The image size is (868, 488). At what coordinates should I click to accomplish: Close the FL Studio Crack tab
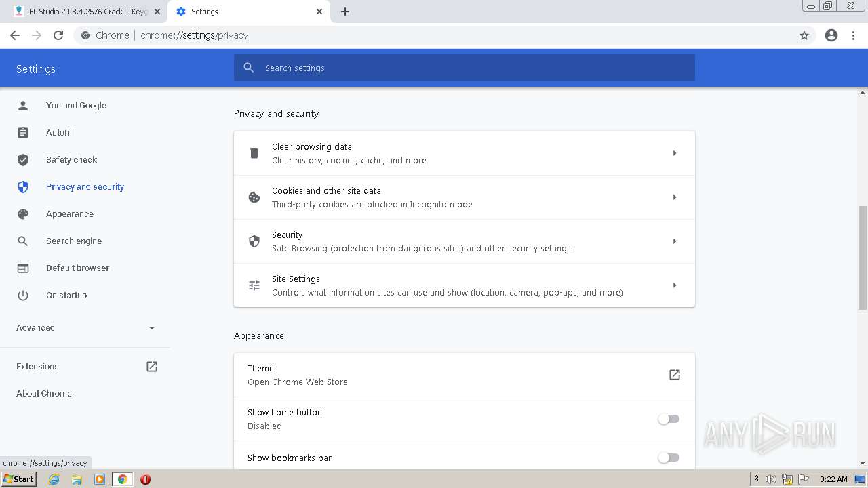click(157, 12)
